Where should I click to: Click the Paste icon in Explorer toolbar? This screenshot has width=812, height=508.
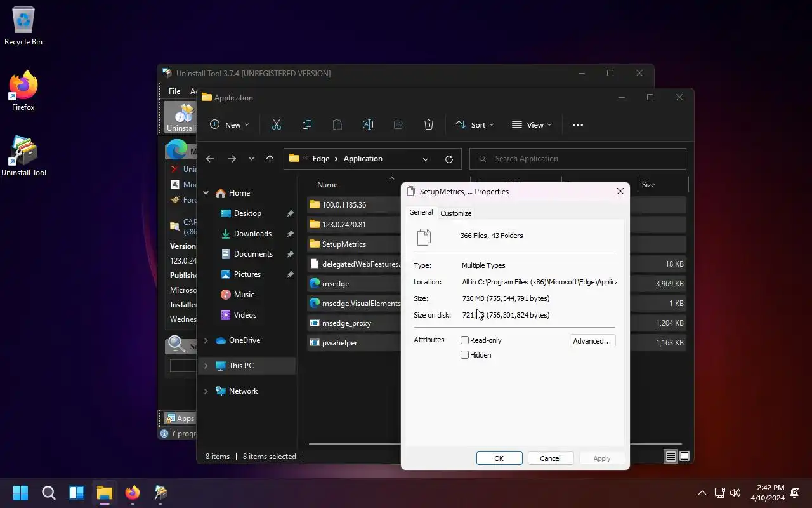(337, 125)
